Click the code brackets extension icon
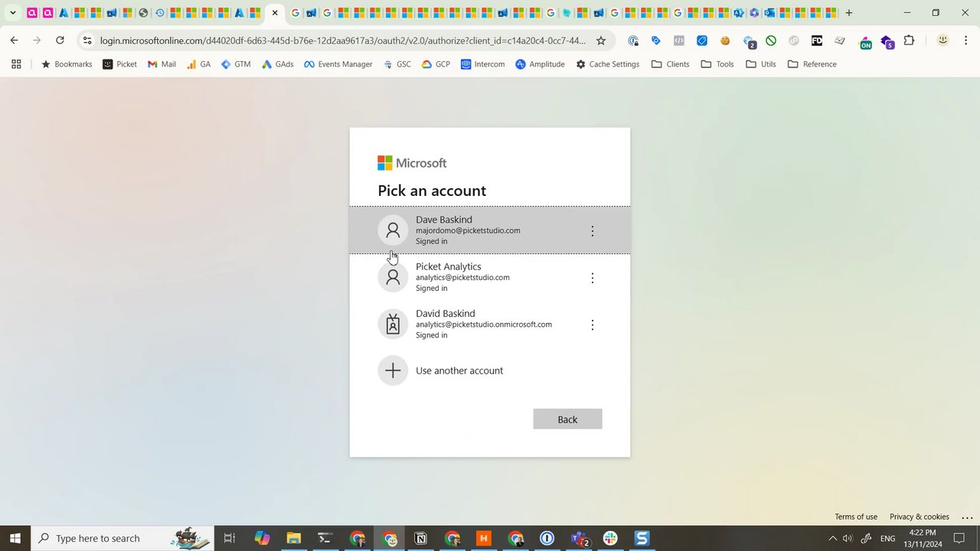Viewport: 980px width, 551px height. [x=679, y=41]
